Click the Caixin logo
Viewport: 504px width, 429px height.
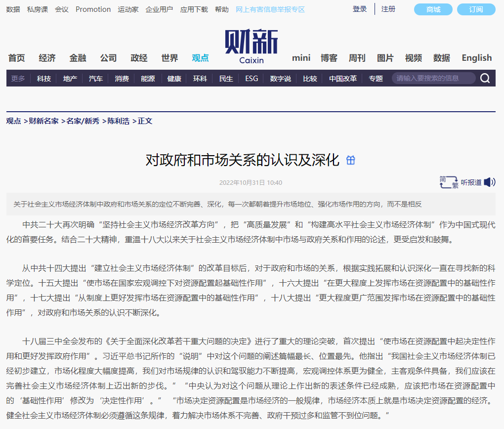pos(252,46)
